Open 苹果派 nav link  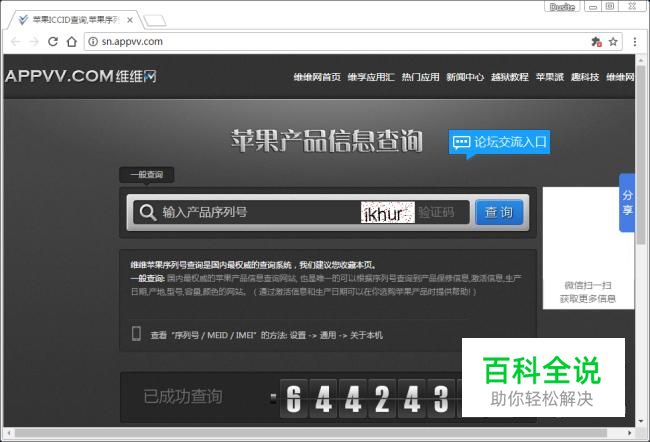(x=550, y=77)
